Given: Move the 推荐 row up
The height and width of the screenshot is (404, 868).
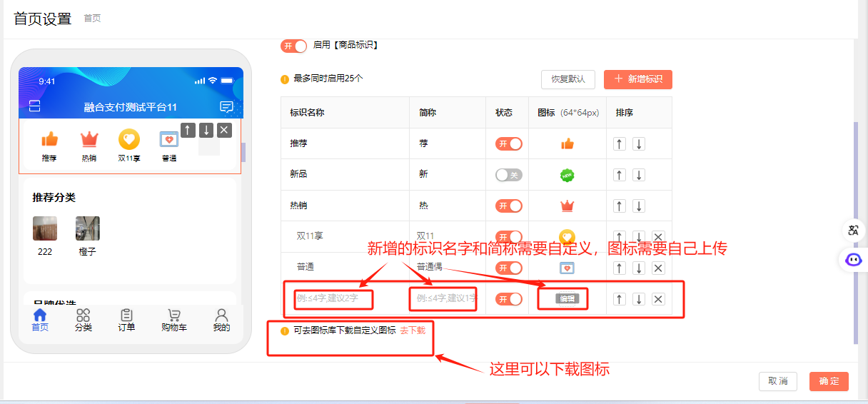Looking at the screenshot, I should point(620,143).
